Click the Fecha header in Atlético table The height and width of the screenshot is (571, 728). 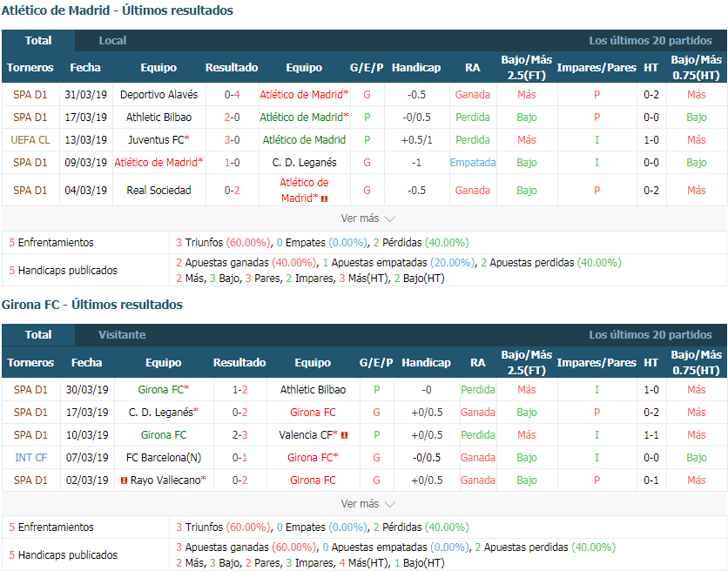click(x=85, y=68)
